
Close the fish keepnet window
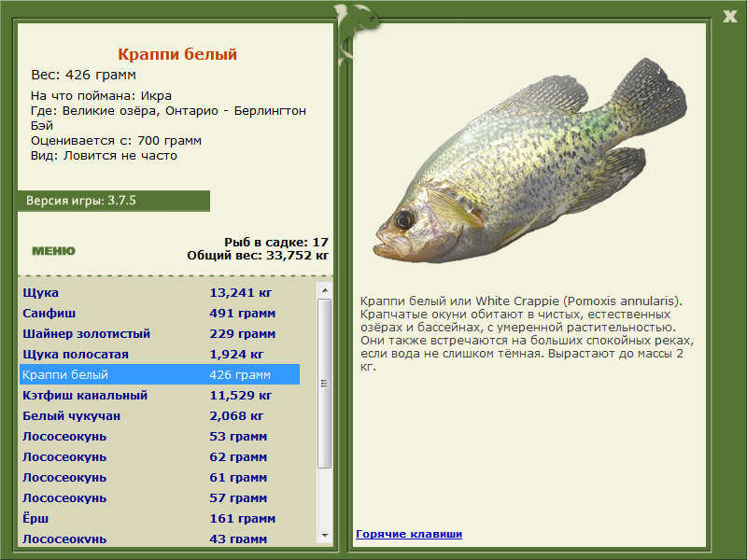tap(729, 17)
